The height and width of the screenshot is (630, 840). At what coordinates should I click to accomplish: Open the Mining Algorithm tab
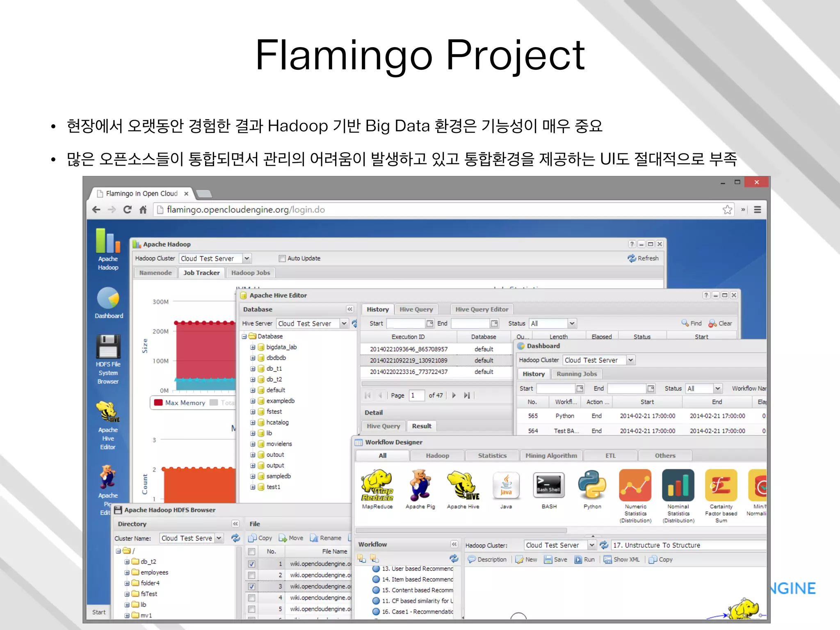coord(551,456)
